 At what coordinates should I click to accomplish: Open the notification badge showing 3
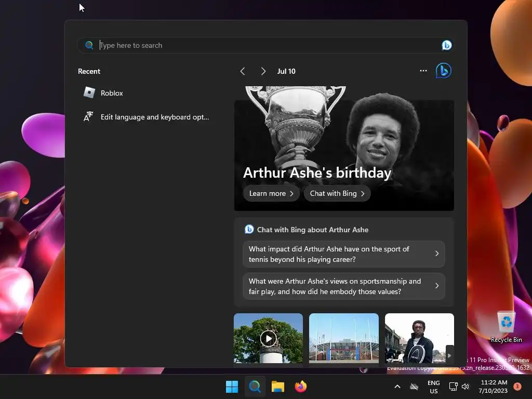[x=517, y=386]
